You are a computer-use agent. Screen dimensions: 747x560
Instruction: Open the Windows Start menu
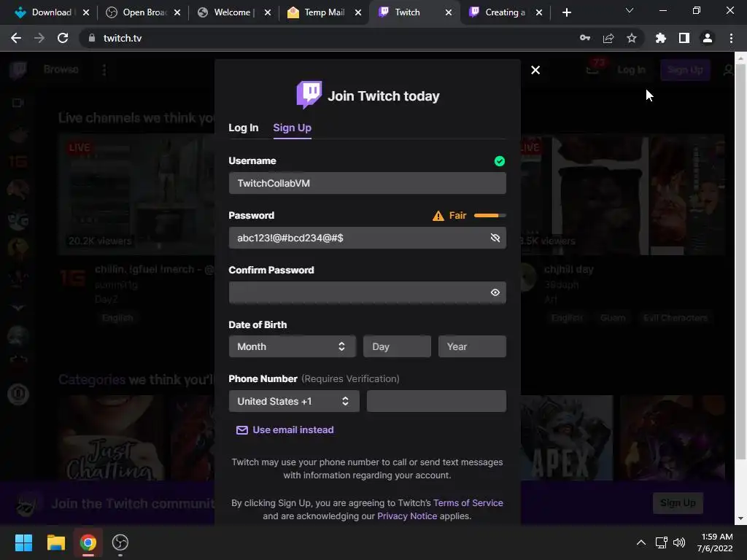coord(23,542)
